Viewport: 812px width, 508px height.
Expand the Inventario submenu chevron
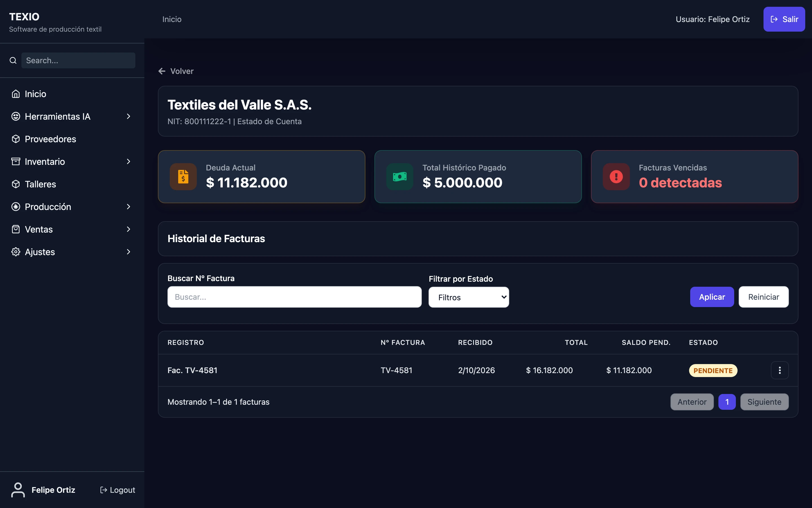128,162
